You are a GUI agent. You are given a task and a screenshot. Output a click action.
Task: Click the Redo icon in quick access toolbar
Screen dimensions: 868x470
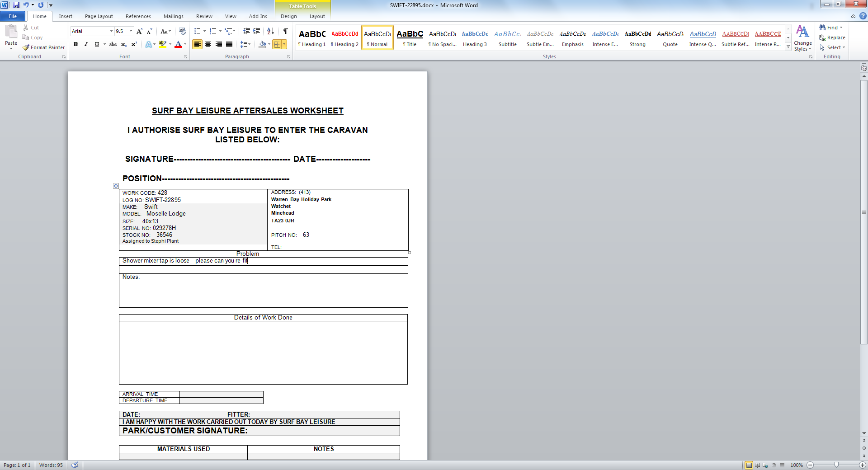(41, 5)
